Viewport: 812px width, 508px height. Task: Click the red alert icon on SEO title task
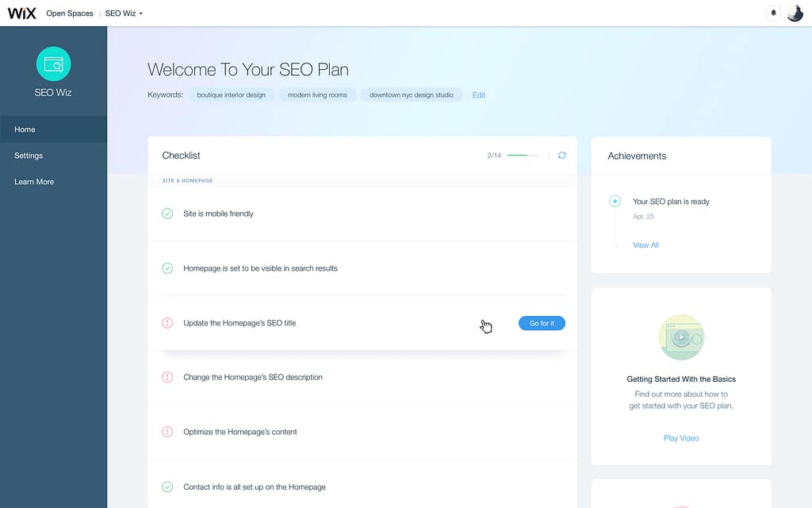pos(167,323)
